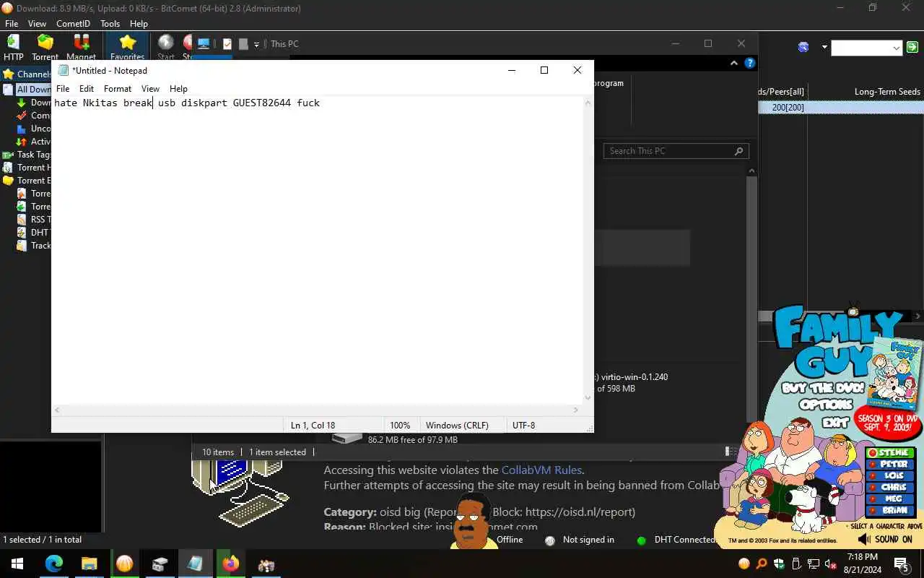Open File Explorer from the taskbar
This screenshot has height=578, width=924.
pos(89,564)
